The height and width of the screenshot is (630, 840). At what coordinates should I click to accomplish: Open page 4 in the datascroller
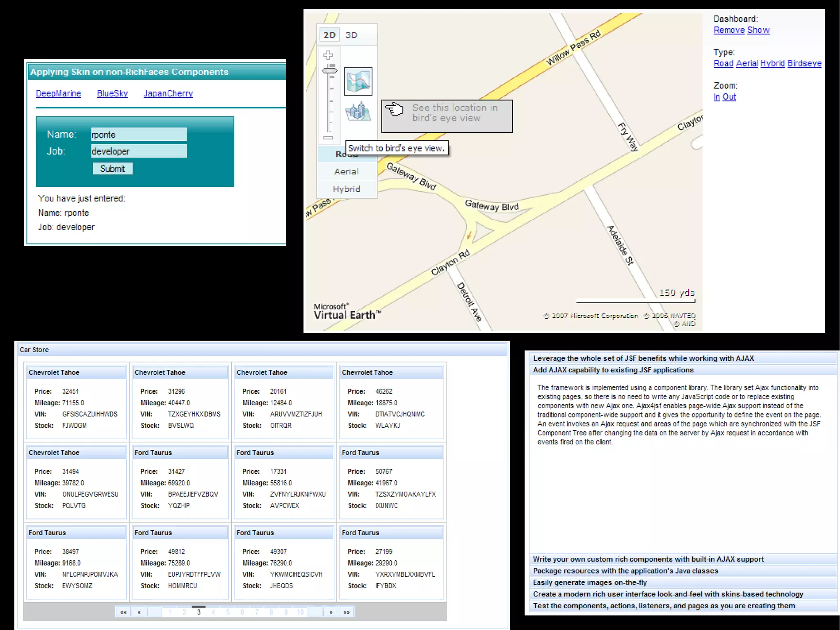point(213,612)
